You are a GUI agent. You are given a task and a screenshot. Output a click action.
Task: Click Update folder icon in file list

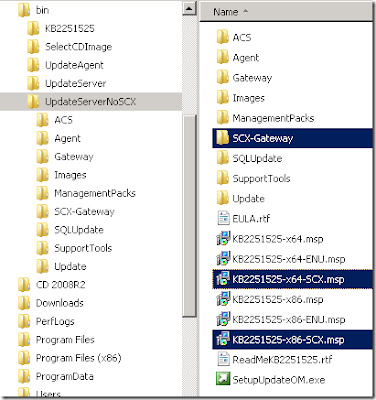[223, 198]
